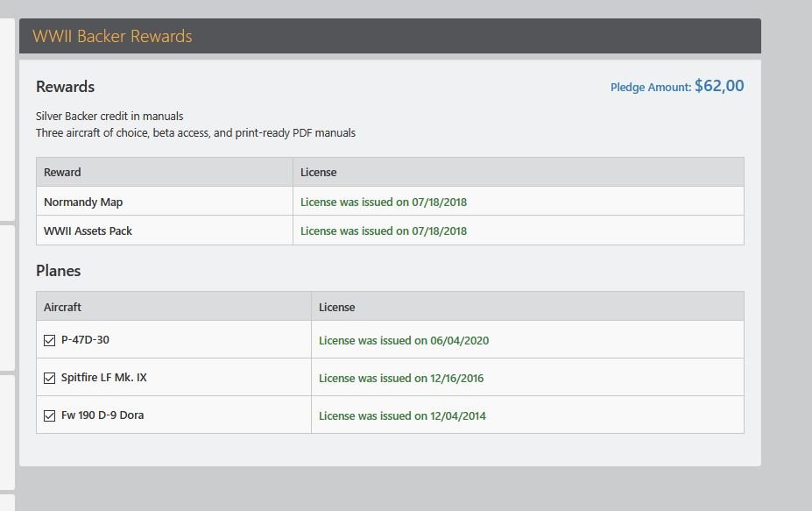Select the WWII Backer Rewards heading
The image size is (812, 511).
112,36
